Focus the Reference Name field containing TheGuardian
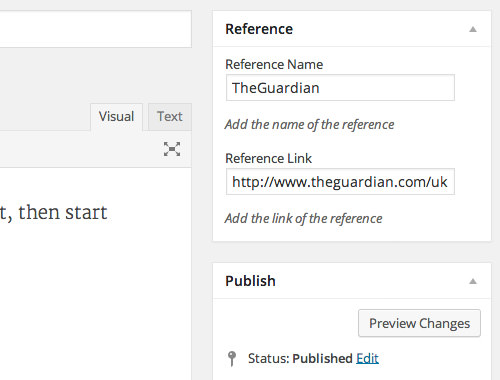 pos(340,88)
